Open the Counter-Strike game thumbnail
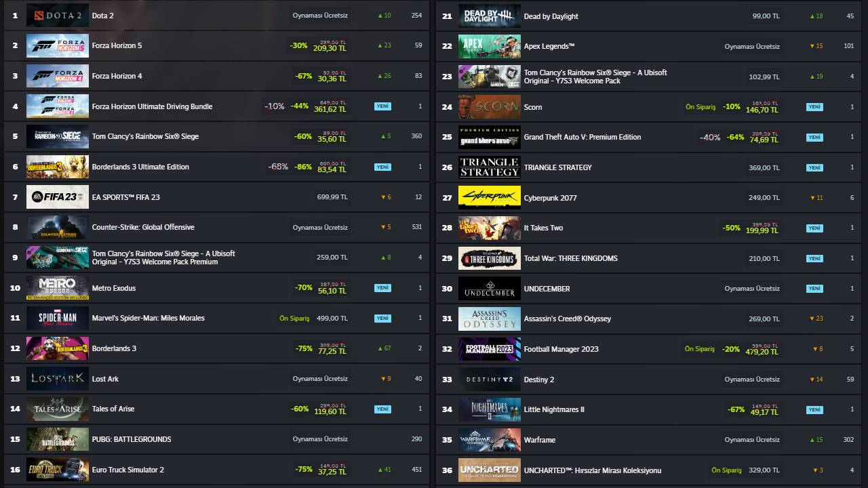This screenshot has height=488, width=868. [58, 227]
